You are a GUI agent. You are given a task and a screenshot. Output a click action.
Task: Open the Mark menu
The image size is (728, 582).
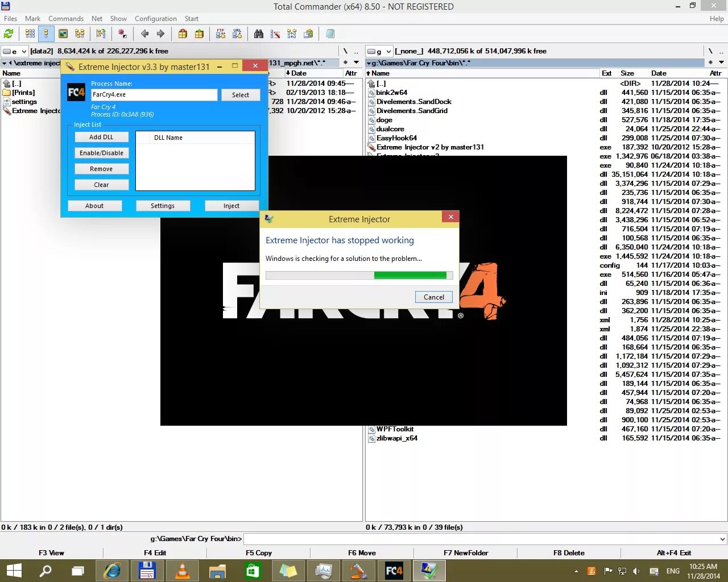coord(32,19)
